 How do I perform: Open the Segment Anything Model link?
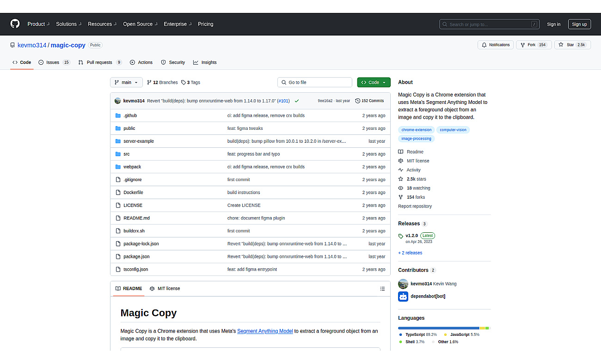pyautogui.click(x=265, y=331)
